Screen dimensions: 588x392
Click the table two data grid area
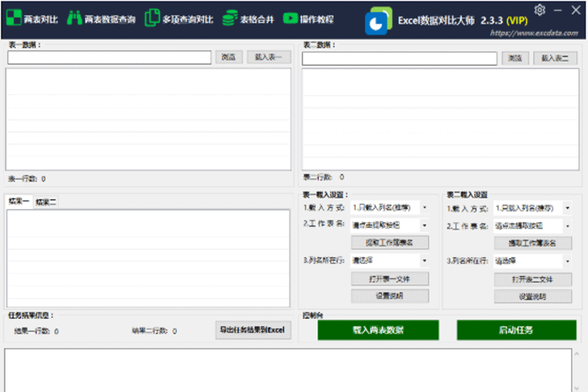tap(440, 119)
